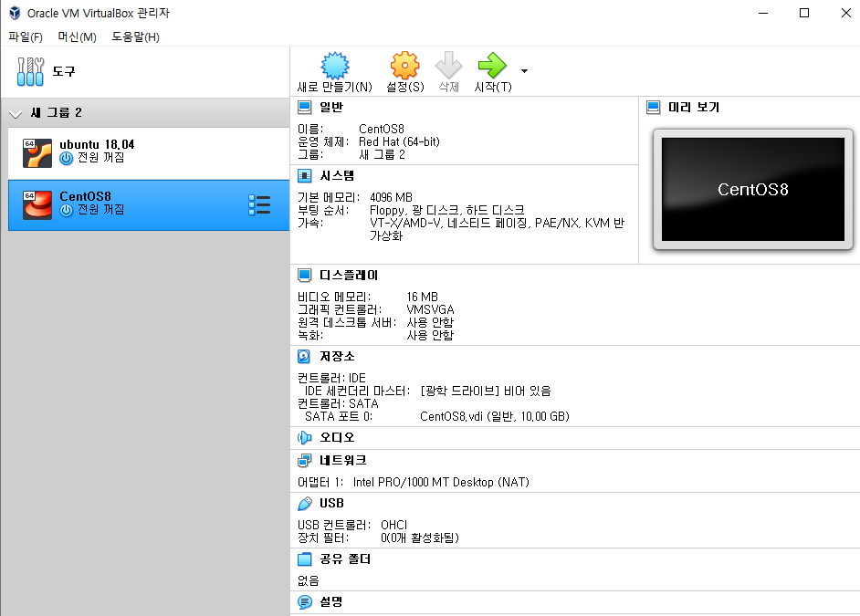The width and height of the screenshot is (860, 616).
Task: Open the 오디오 section heading
Action: [x=337, y=437]
